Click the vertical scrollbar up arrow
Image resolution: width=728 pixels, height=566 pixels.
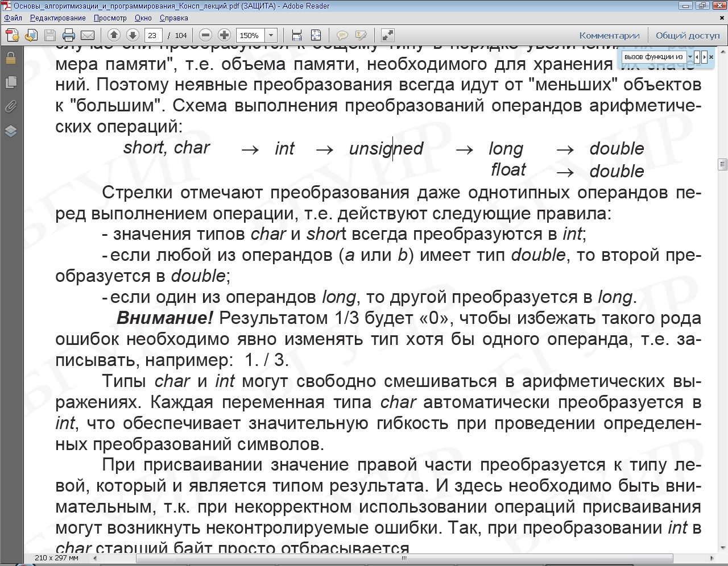723,51
